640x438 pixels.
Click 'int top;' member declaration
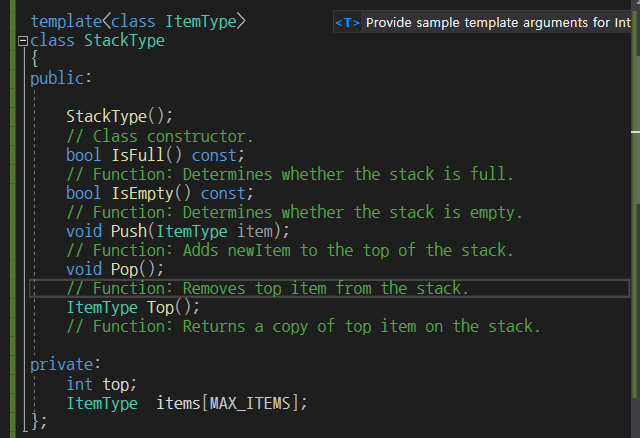[x=102, y=385]
